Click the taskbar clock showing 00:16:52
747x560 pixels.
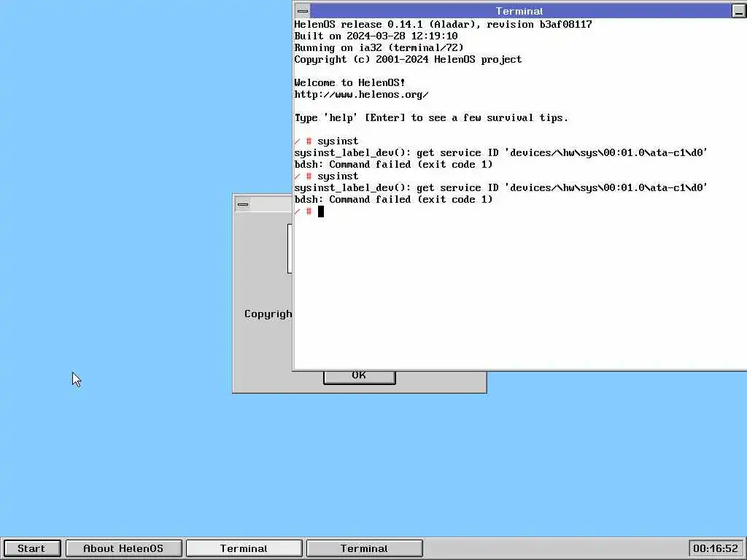pyautogui.click(x=716, y=548)
